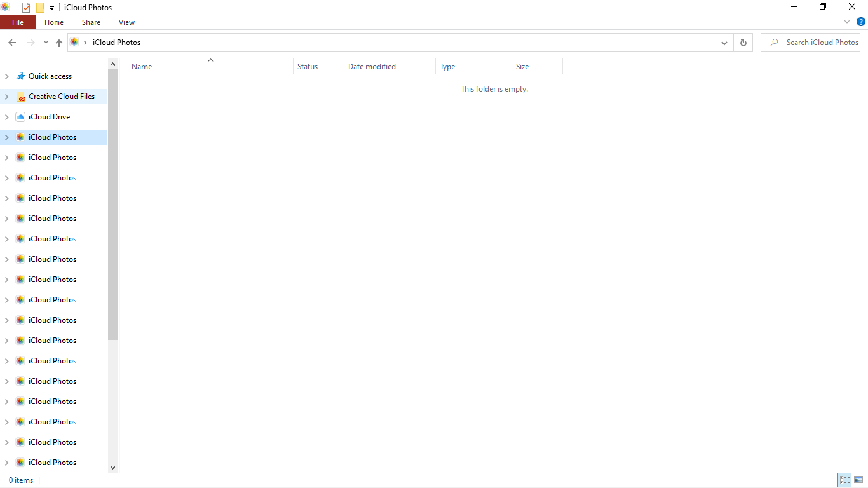Switch to Large icons view in status bar
868x488 pixels.
[x=858, y=480]
